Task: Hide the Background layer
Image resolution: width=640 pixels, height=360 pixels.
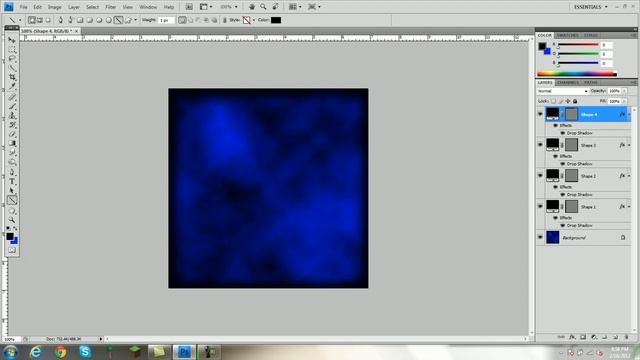Action: click(x=540, y=238)
